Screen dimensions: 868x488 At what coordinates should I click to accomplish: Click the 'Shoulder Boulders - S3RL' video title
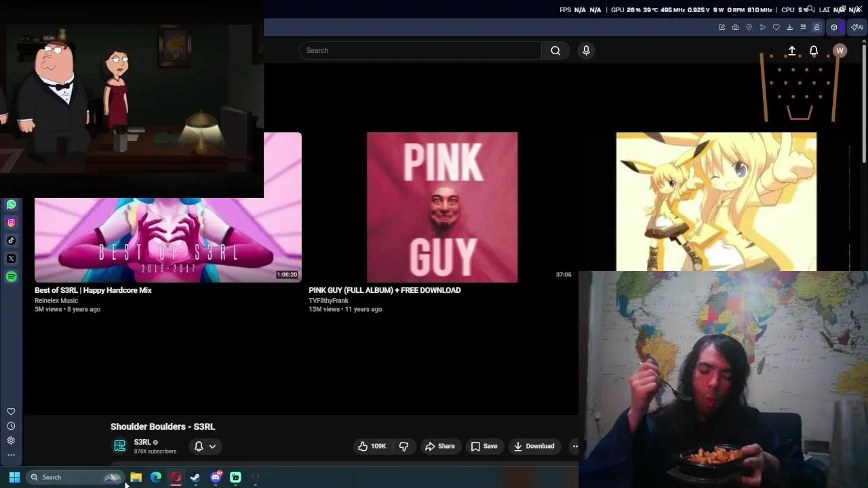pyautogui.click(x=163, y=426)
